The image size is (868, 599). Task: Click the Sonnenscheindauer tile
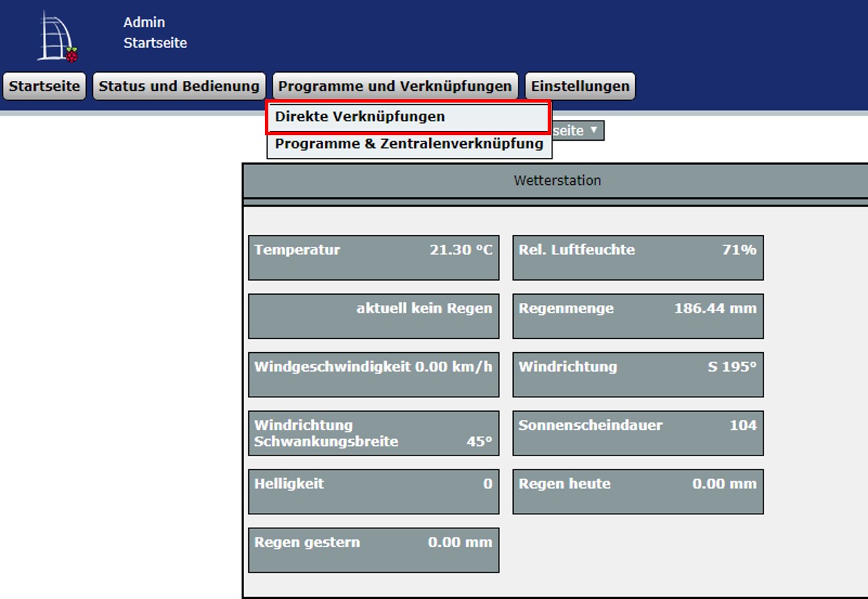click(x=637, y=433)
